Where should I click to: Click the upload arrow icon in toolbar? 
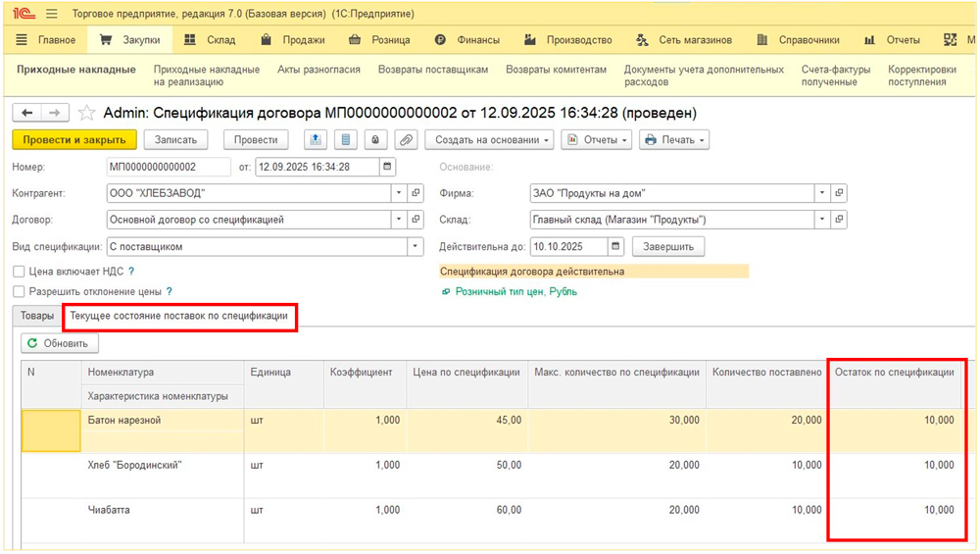point(315,140)
